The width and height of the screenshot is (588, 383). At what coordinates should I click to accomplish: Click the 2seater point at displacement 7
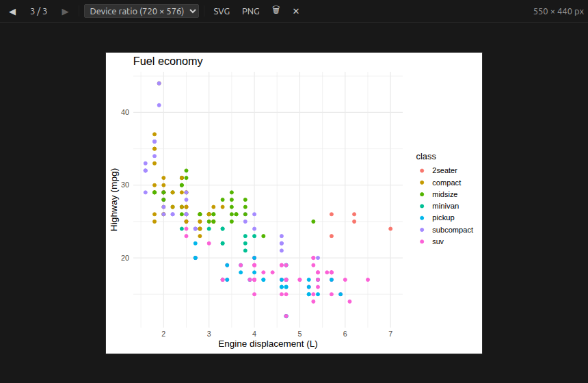coord(390,229)
